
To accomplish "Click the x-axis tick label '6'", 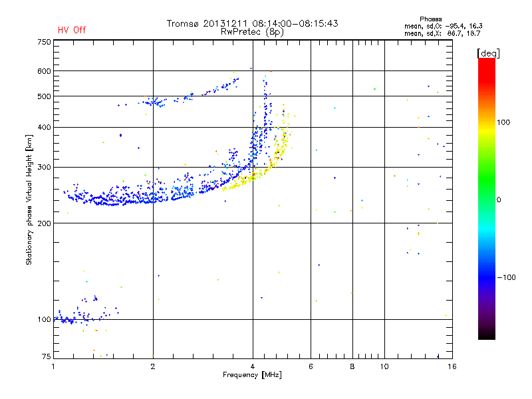I will (311, 366).
